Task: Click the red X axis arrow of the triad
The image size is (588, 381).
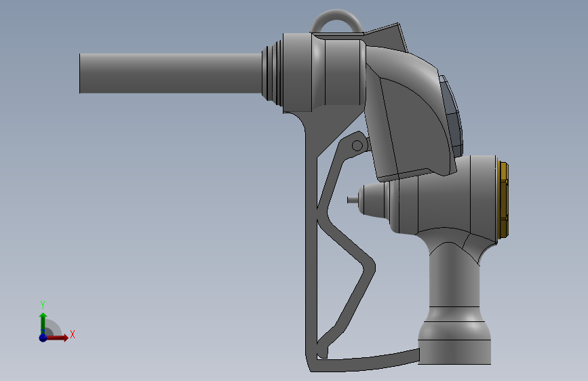Action: tap(56, 338)
